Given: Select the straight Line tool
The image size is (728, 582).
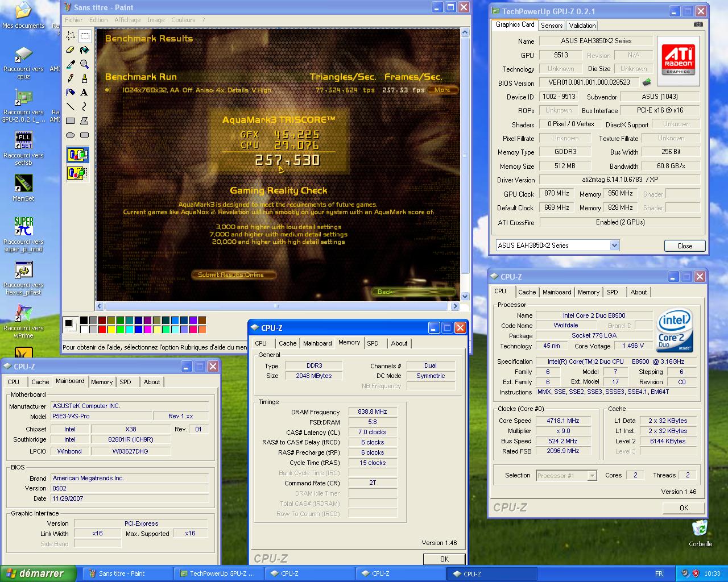Looking at the screenshot, I should pos(71,106).
